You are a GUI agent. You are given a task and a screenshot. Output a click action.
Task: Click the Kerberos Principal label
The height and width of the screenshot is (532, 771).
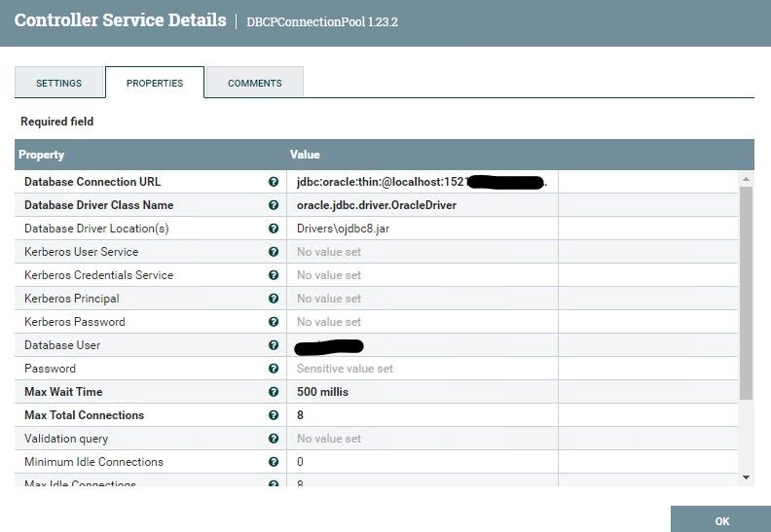coord(72,299)
